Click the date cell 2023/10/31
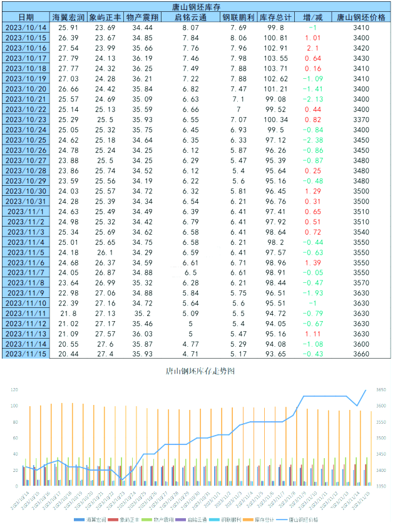Screen dimensions: 395x532 pos(26,201)
